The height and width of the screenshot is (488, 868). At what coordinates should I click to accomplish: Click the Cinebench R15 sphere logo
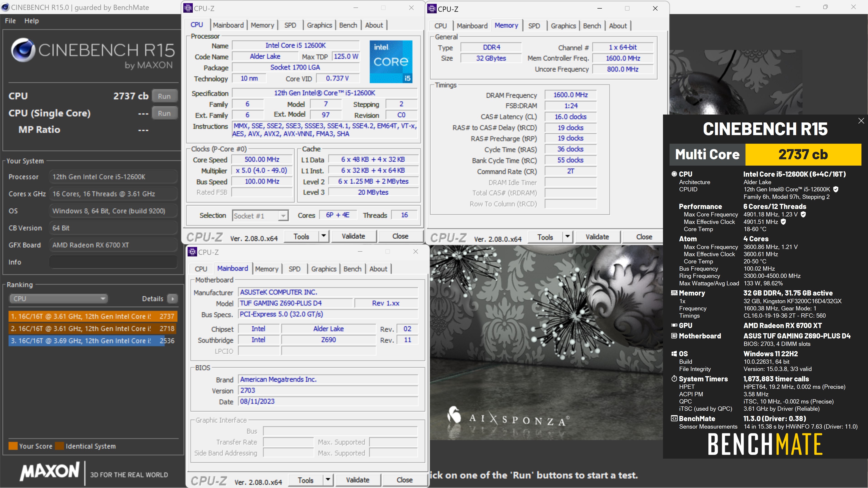coord(23,50)
